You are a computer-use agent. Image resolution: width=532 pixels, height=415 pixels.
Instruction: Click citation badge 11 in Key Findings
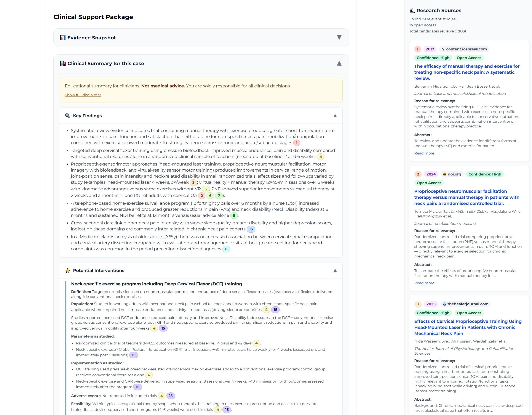point(226,249)
